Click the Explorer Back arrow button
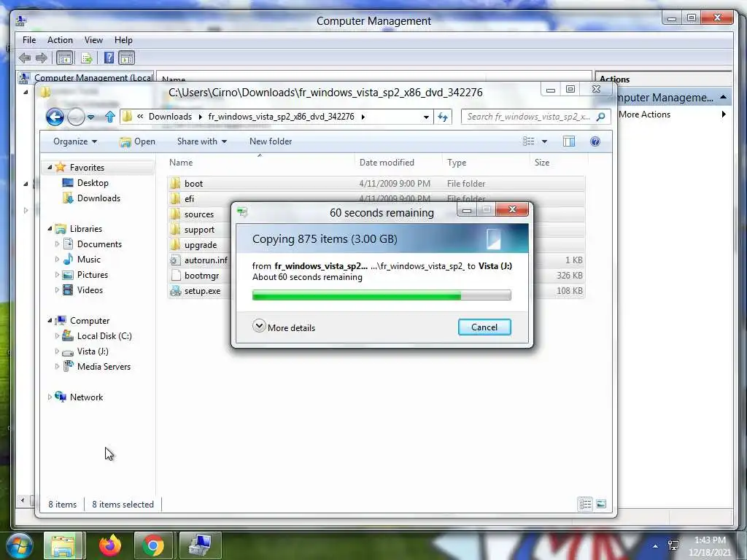The width and height of the screenshot is (747, 560). [x=55, y=117]
